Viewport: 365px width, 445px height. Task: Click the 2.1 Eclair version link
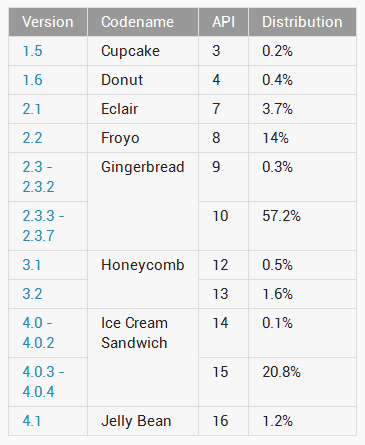32,109
